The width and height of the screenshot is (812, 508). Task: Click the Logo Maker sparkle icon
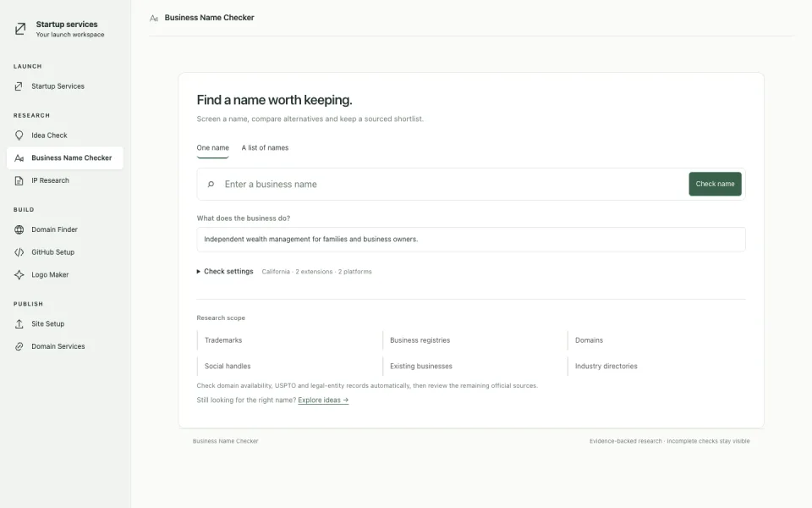(x=19, y=274)
